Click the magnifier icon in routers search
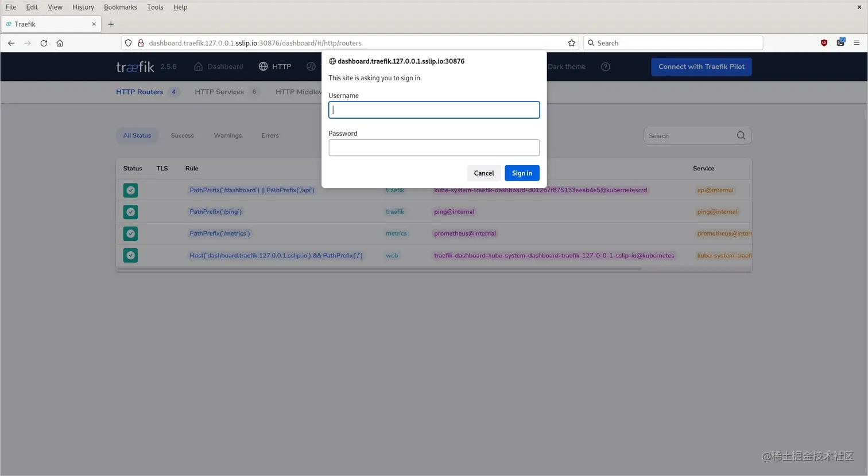 [741, 135]
